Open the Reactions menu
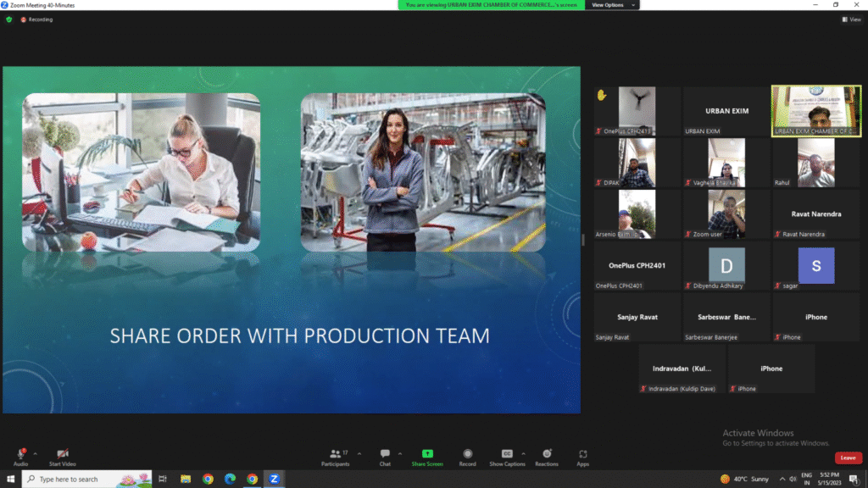This screenshot has height=488, width=868. coord(547,455)
